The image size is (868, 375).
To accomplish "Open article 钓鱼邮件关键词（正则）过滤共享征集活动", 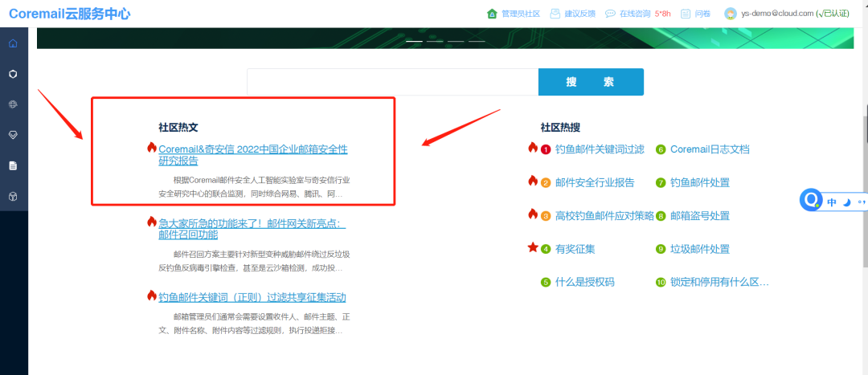I will point(252,298).
